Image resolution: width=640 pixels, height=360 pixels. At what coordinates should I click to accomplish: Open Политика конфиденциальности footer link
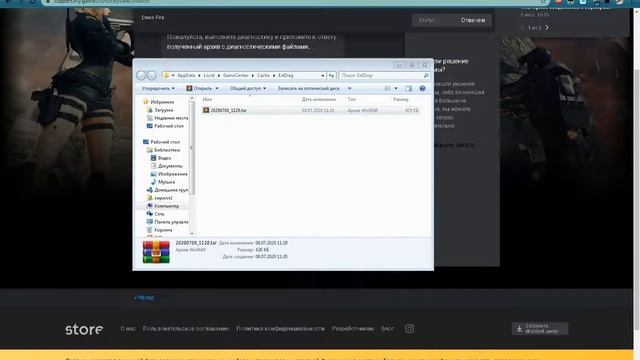280,329
